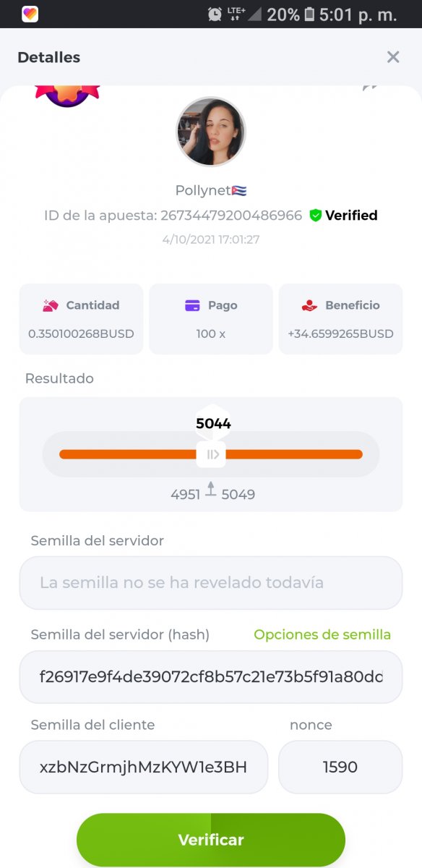
Task: Tap the battery icon in status bar
Action: 309,14
